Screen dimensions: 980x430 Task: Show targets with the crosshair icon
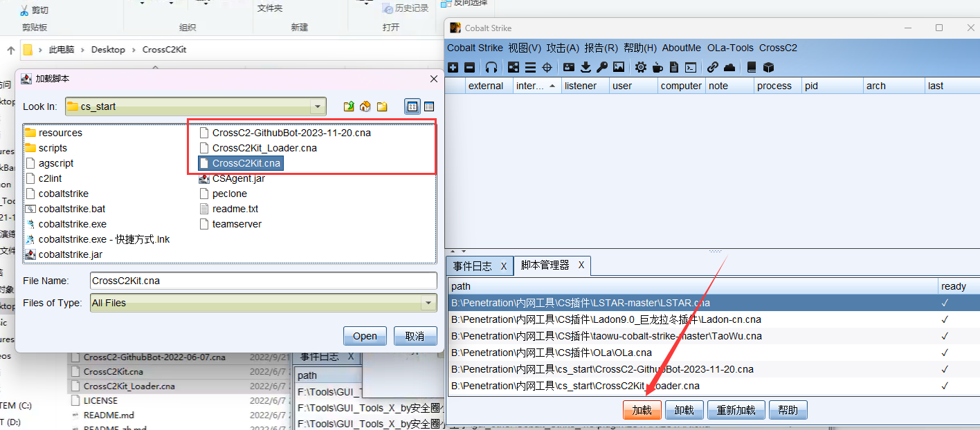tap(547, 67)
